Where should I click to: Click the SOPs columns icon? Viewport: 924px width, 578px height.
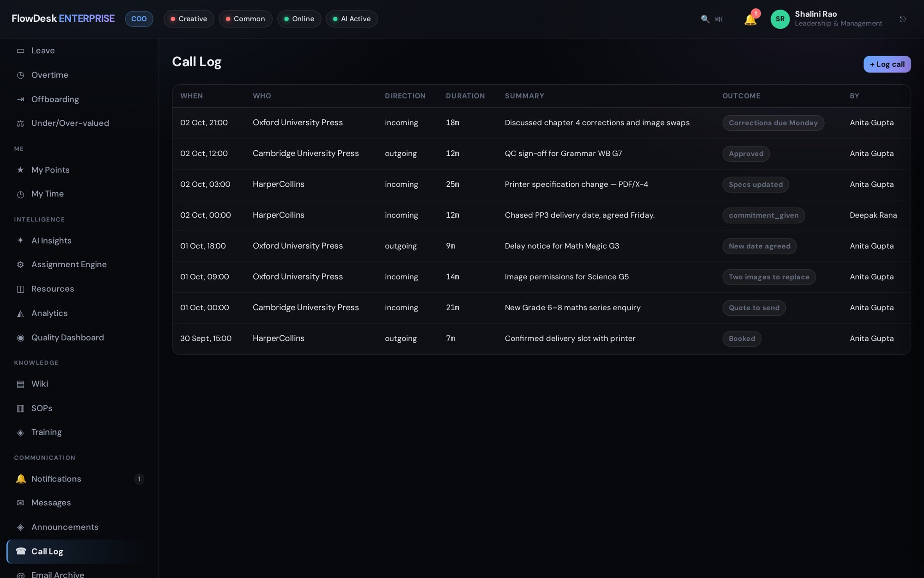point(20,408)
